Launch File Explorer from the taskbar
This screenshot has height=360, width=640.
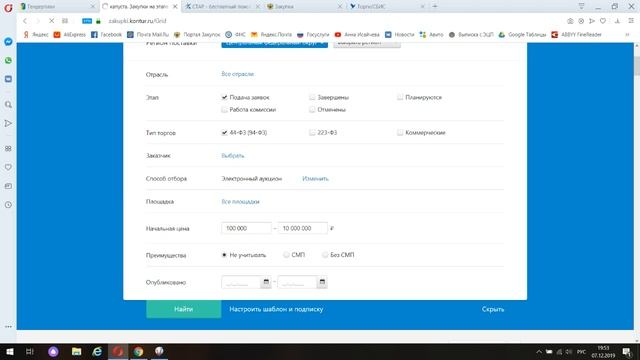tap(76, 351)
